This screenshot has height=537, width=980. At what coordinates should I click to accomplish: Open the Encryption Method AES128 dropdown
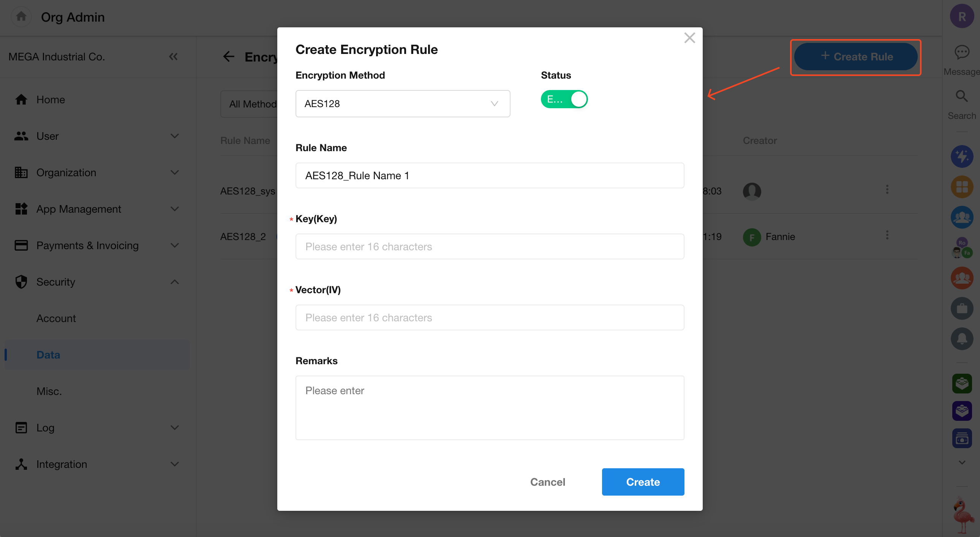(403, 103)
